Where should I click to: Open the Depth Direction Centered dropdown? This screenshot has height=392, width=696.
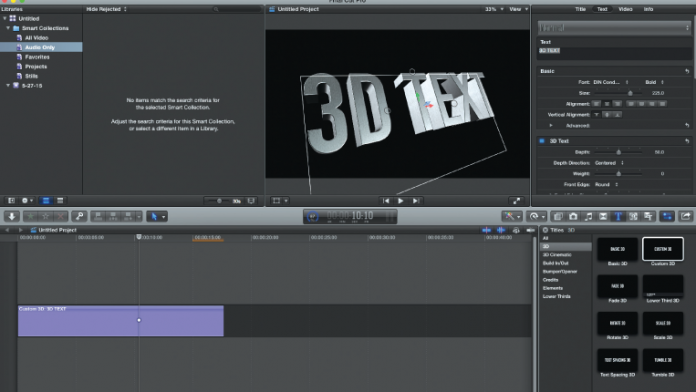pos(609,163)
